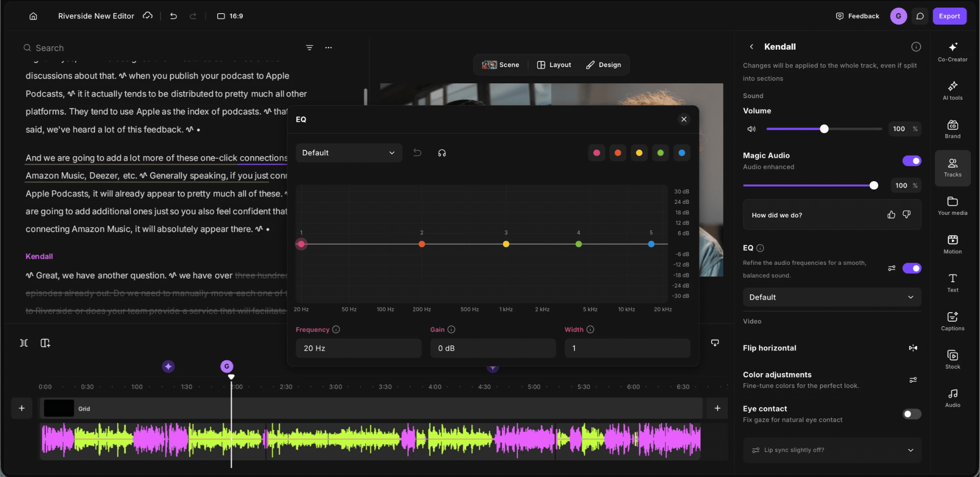Undo the last edit in top bar
This screenshot has height=477, width=980.
(x=173, y=16)
